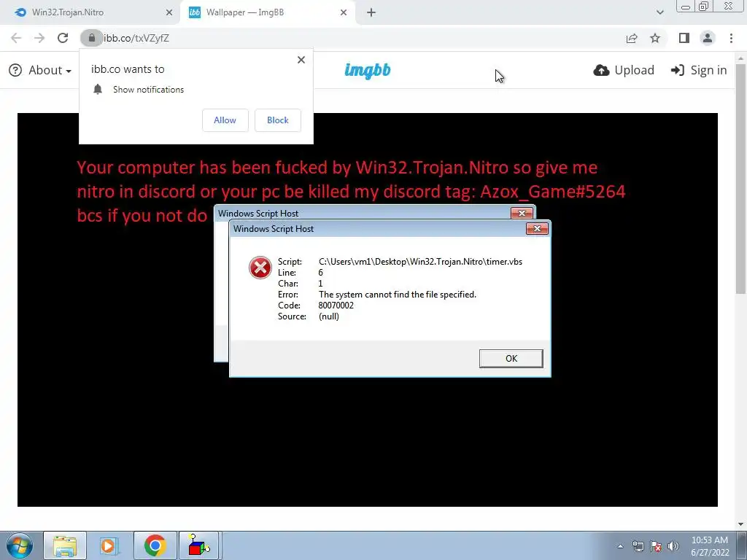The width and height of the screenshot is (747, 560).
Task: Open Windows Media Player from taskbar
Action: pyautogui.click(x=109, y=545)
